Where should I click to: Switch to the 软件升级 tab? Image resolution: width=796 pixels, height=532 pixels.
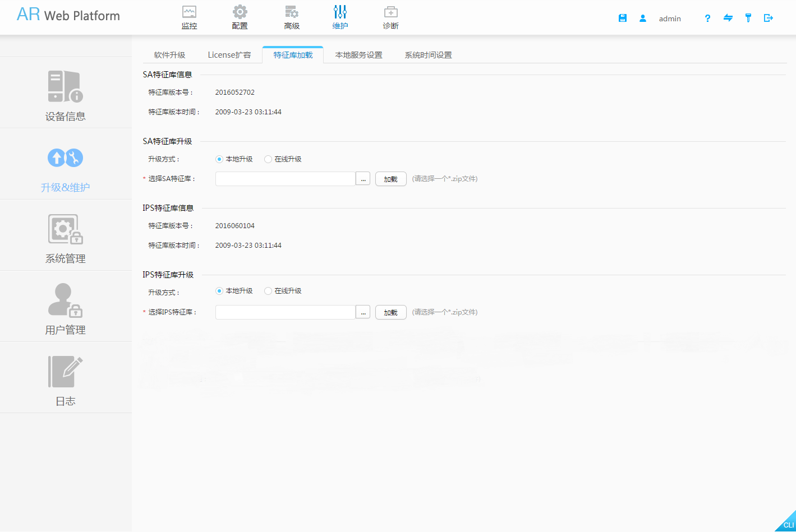click(x=169, y=55)
